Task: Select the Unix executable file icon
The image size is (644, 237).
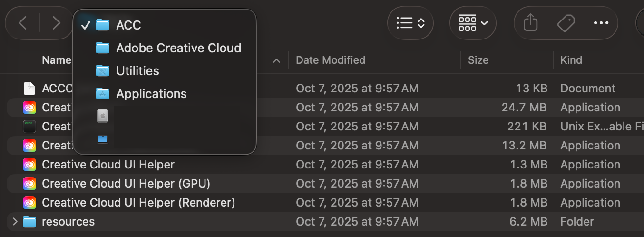Action: pos(29,127)
